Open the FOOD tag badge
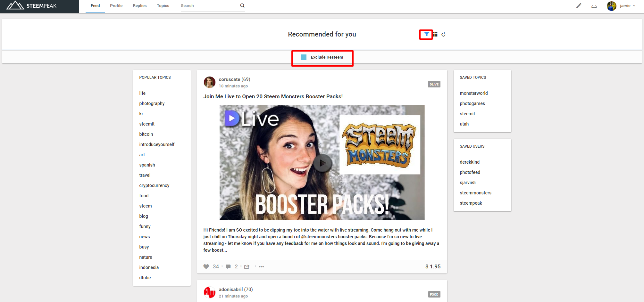This screenshot has width=644, height=302. point(434,294)
